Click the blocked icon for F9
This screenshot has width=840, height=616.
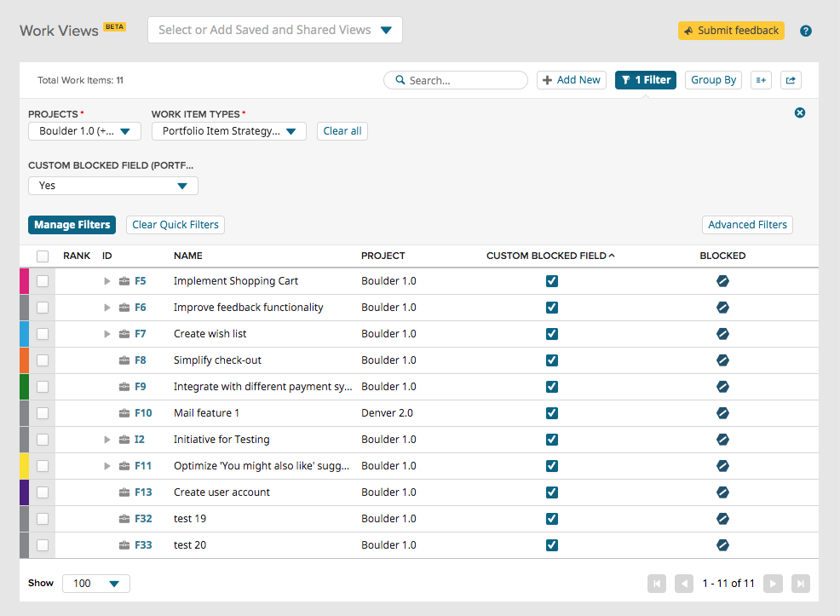[x=722, y=387]
